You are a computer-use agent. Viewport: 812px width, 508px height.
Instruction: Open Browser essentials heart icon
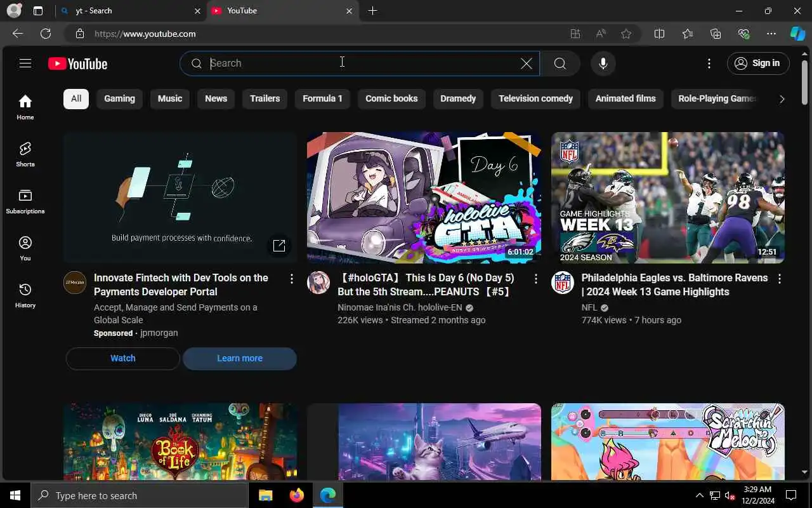click(x=743, y=34)
